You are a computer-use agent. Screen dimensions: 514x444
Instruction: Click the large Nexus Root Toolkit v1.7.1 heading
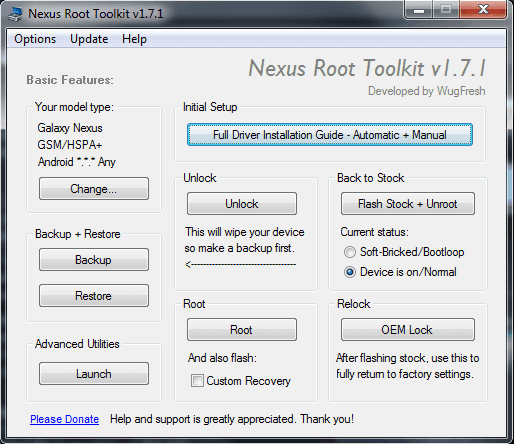point(367,68)
